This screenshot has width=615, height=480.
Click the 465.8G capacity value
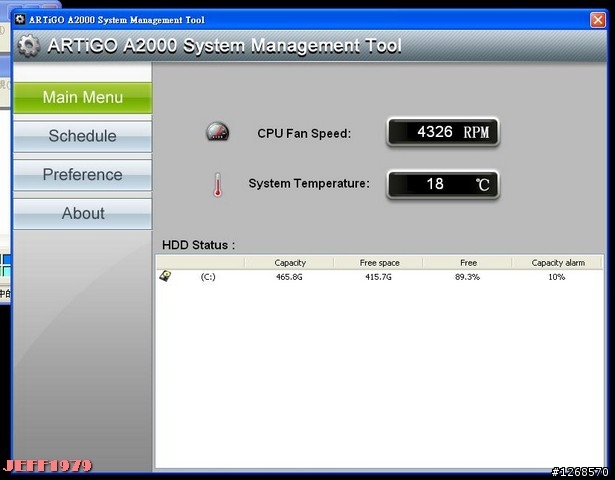289,277
